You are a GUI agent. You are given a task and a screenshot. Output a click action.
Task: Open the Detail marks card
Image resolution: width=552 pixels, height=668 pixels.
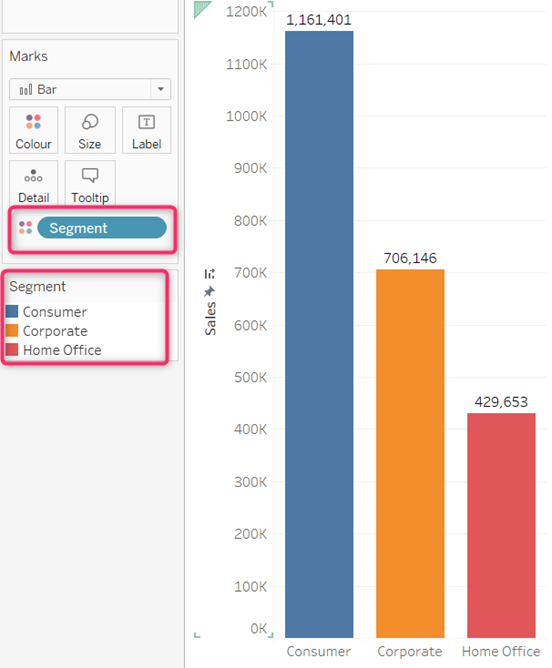(34, 183)
